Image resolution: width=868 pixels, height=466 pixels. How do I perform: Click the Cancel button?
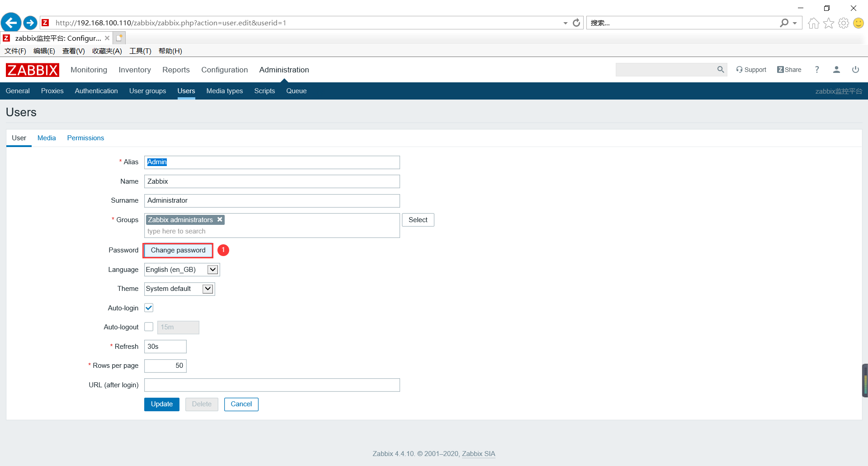click(x=241, y=404)
